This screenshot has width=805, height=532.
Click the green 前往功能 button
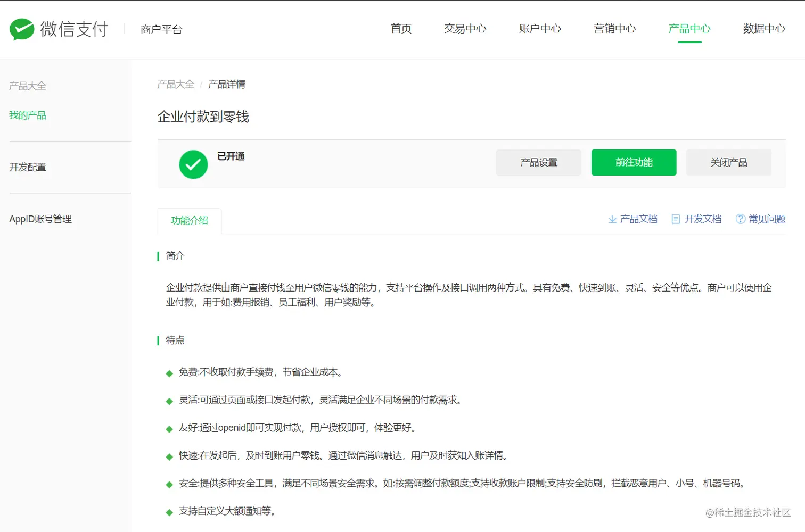click(634, 162)
